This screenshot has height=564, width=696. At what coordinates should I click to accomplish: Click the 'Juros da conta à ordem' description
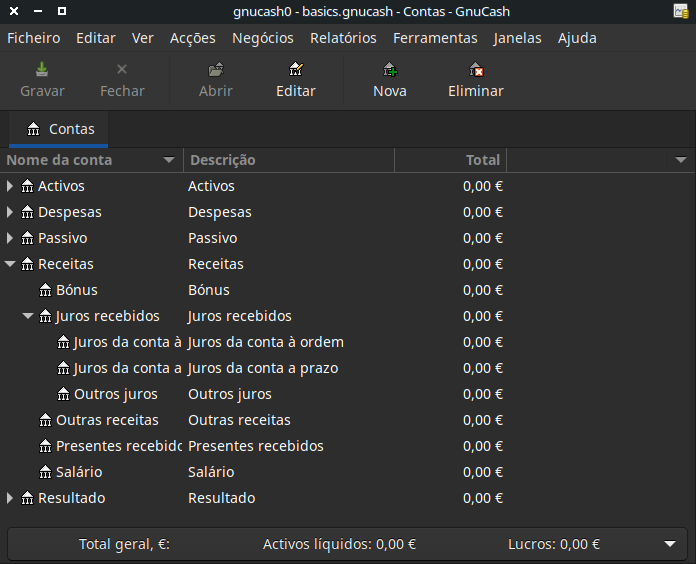coord(266,342)
